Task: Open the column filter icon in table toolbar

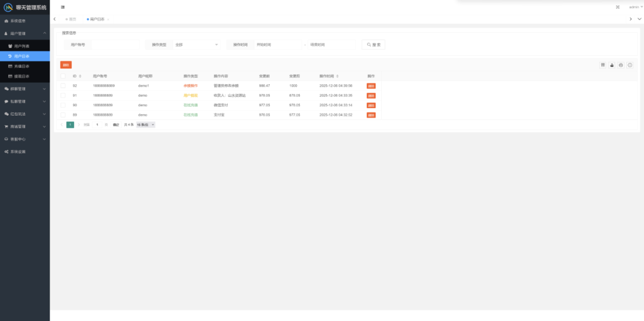Action: tap(602, 65)
